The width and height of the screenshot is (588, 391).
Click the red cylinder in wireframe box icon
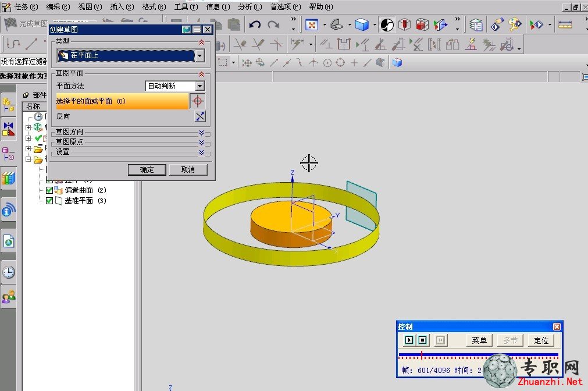[404, 25]
